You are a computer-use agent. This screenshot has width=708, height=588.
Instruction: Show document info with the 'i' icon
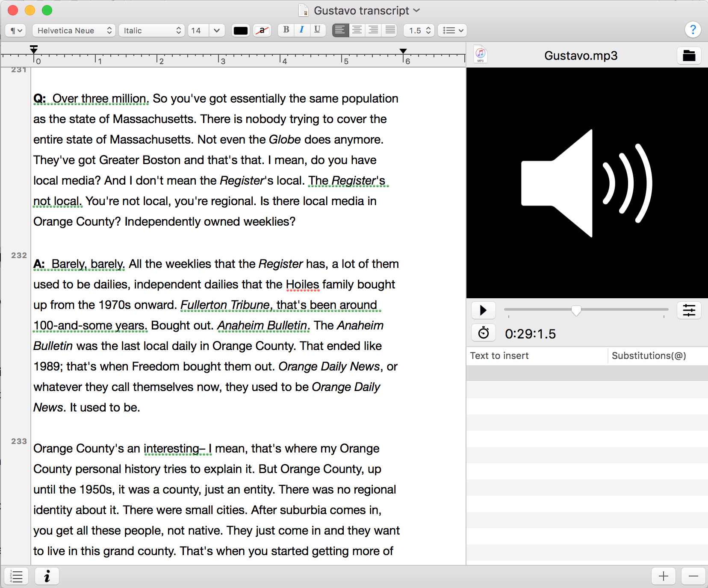[x=47, y=576]
